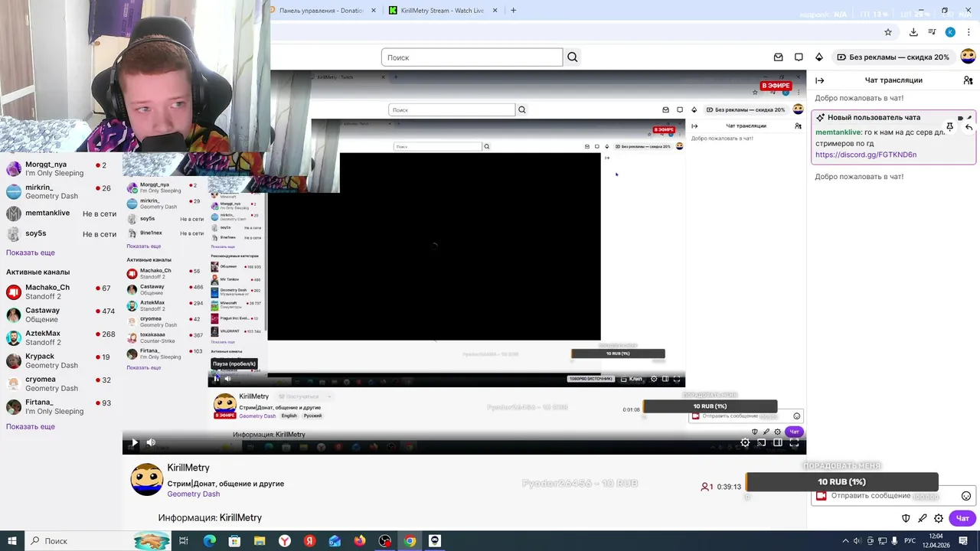Click the bits gem icon left of outermost Без рекламы
This screenshot has width=980, height=551.
819,57
